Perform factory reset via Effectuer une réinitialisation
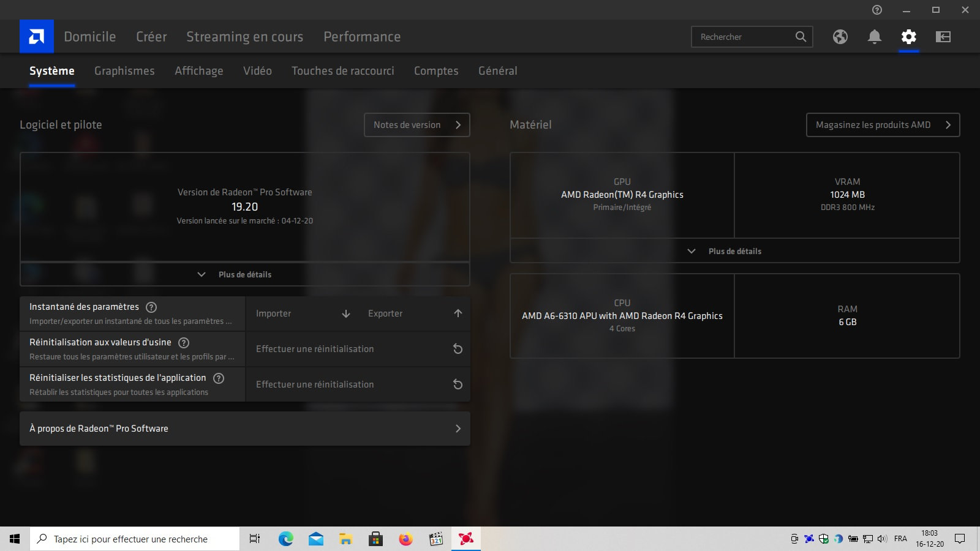This screenshot has height=551, width=980. [x=358, y=349]
